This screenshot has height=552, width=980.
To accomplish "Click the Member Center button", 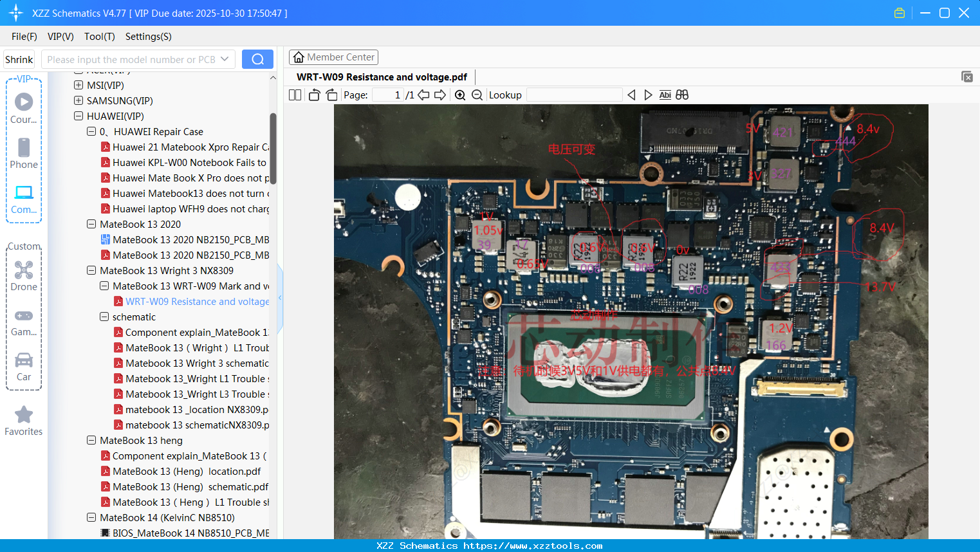I will (x=333, y=57).
